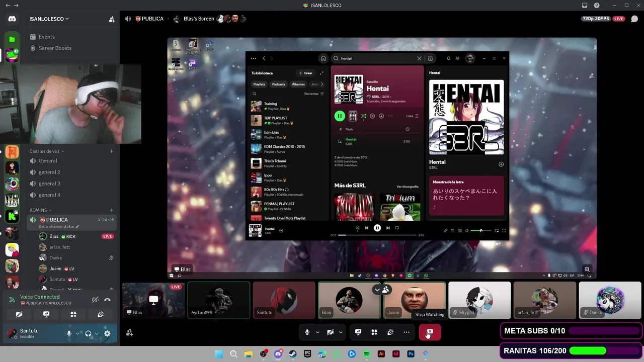644x362 pixels.
Task: Click Set a channel status under PUBLICA
Action: 59,227
